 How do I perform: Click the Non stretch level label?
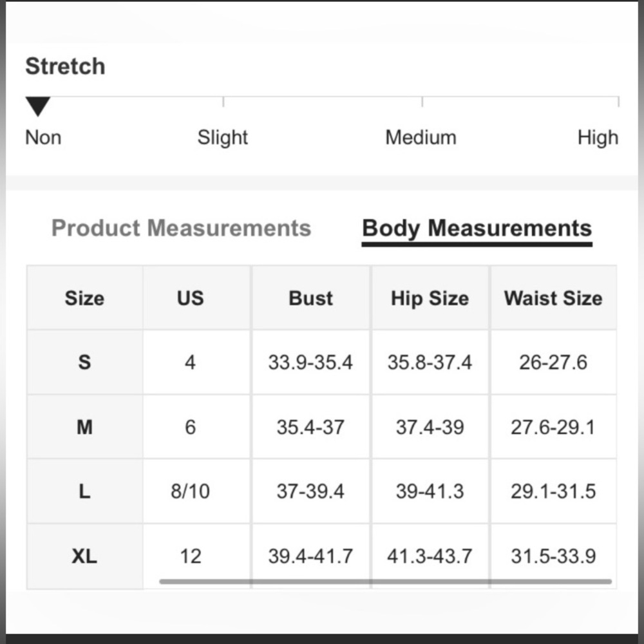[43, 138]
